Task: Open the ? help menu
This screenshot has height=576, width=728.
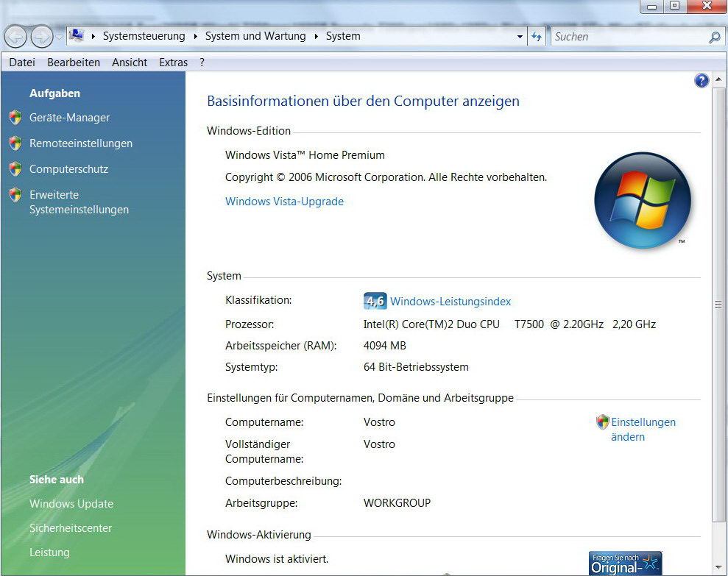Action: pos(202,63)
